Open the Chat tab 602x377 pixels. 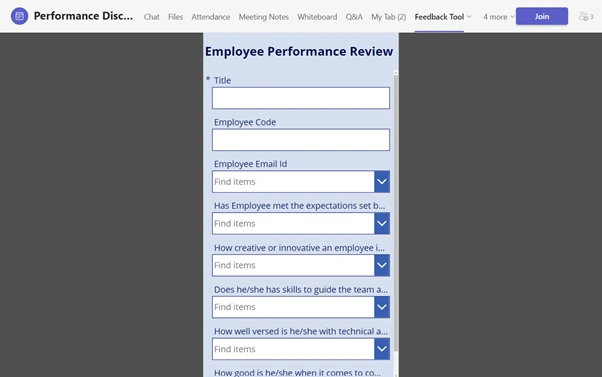[152, 17]
